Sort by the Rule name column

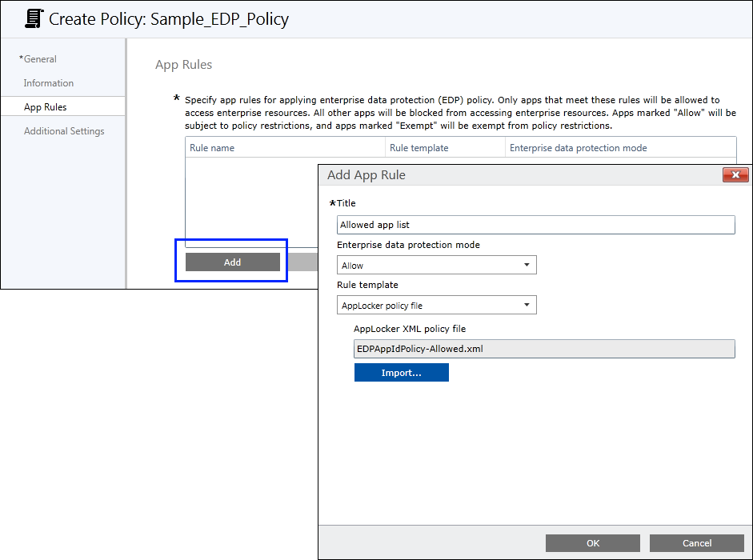284,148
